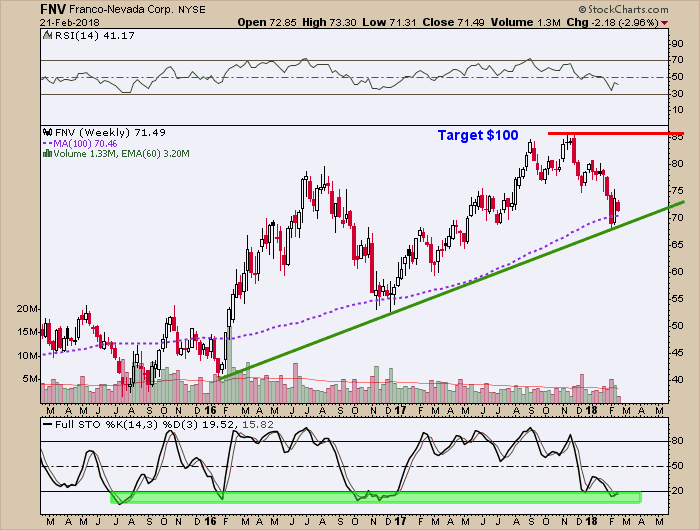
Task: Open the StockCharts.com copyright link
Action: tap(623, 9)
